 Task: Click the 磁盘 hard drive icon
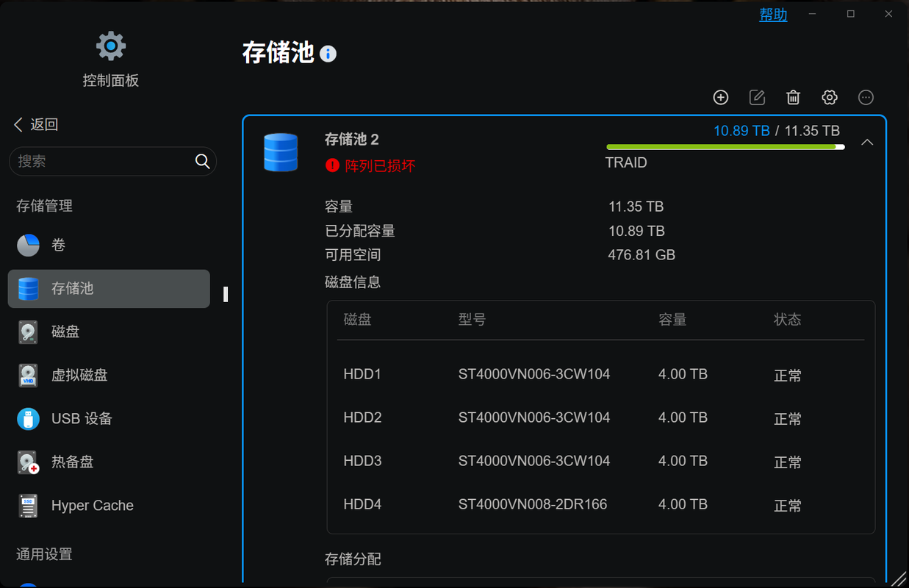pyautogui.click(x=28, y=331)
